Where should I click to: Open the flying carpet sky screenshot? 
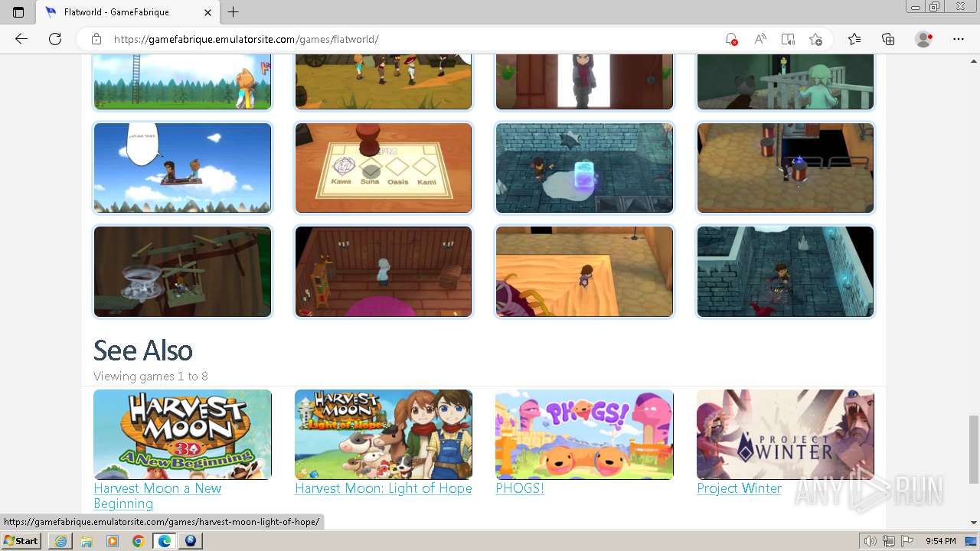click(x=182, y=168)
